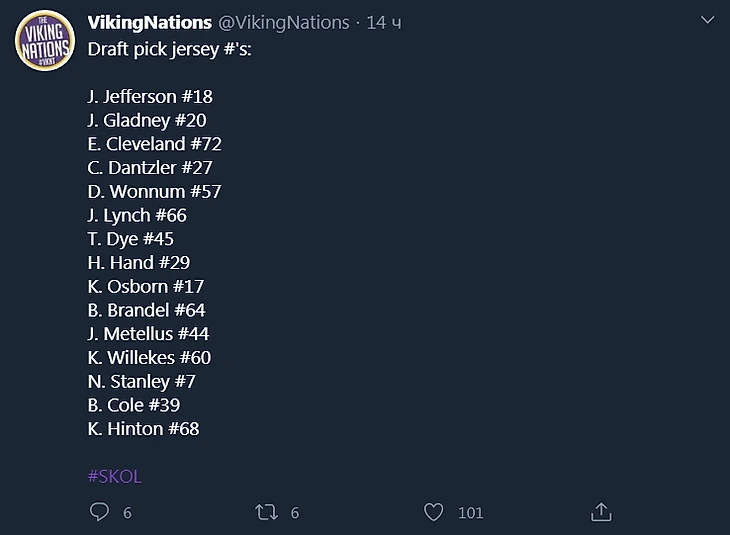
Task: Click the N. Stanley #7 line
Action: 141,381
